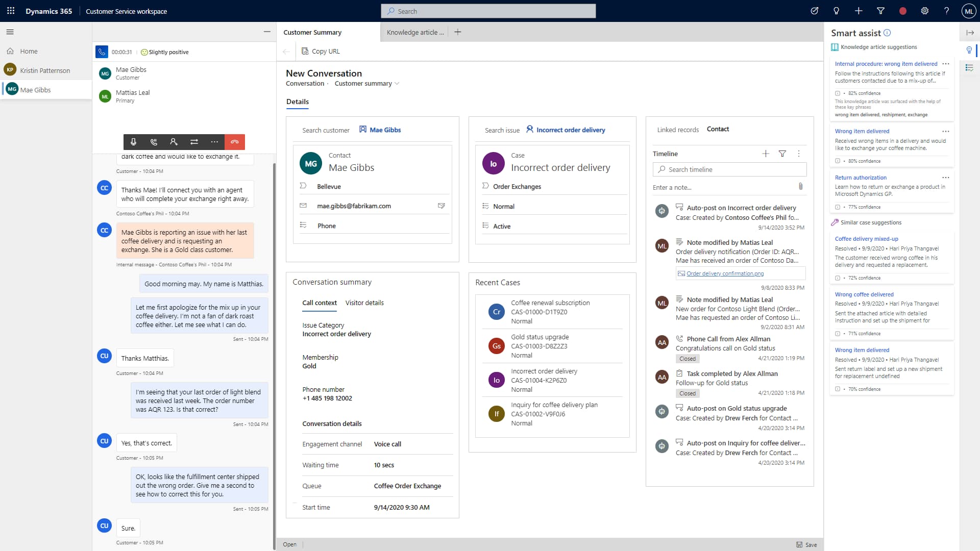Viewport: 980px width, 551px height.
Task: Attach a file to the timeline note
Action: pyautogui.click(x=800, y=187)
